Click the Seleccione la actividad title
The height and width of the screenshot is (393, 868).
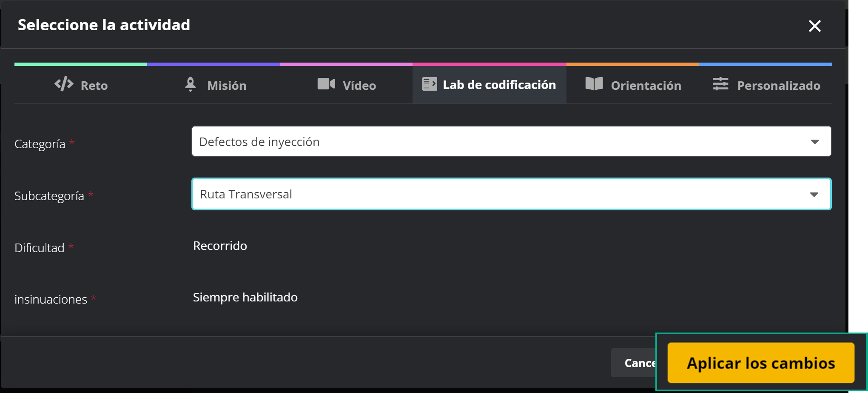pyautogui.click(x=104, y=25)
